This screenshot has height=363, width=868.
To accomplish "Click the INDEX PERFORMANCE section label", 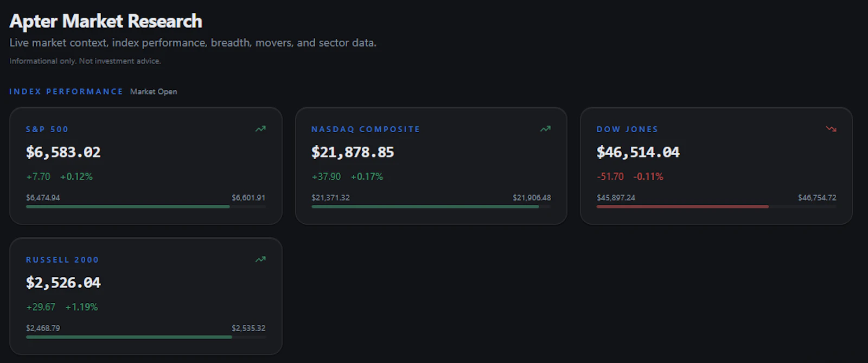I will point(66,92).
